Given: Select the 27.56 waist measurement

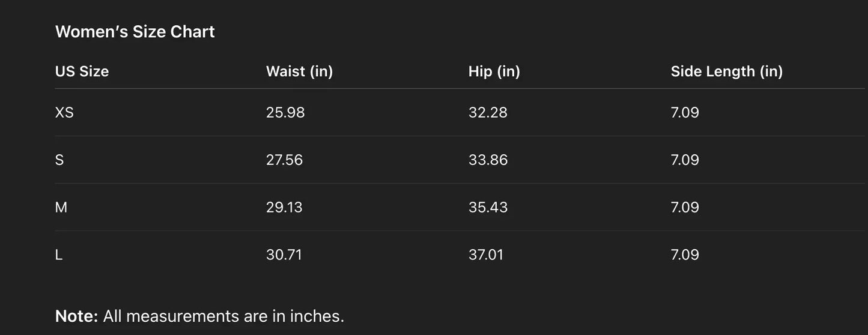Looking at the screenshot, I should pos(284,160).
